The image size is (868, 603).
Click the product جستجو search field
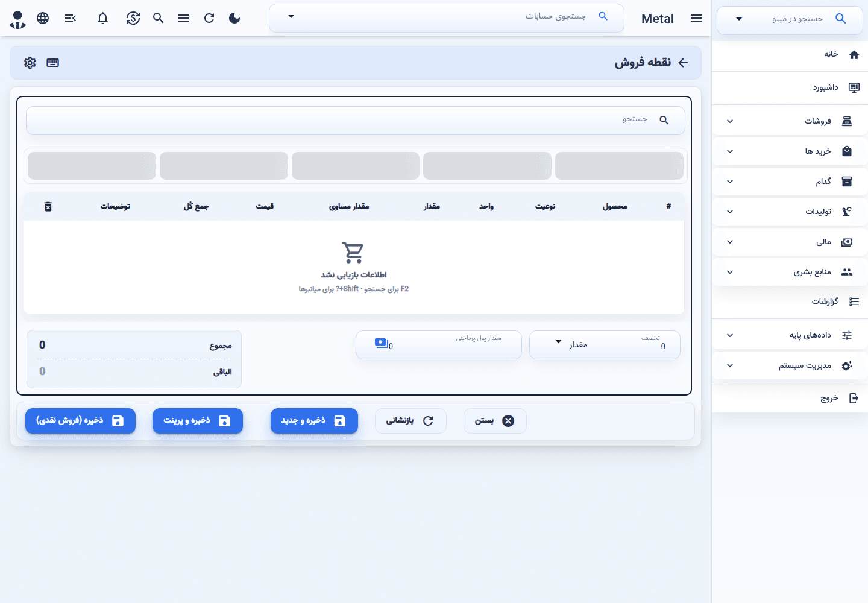click(356, 121)
